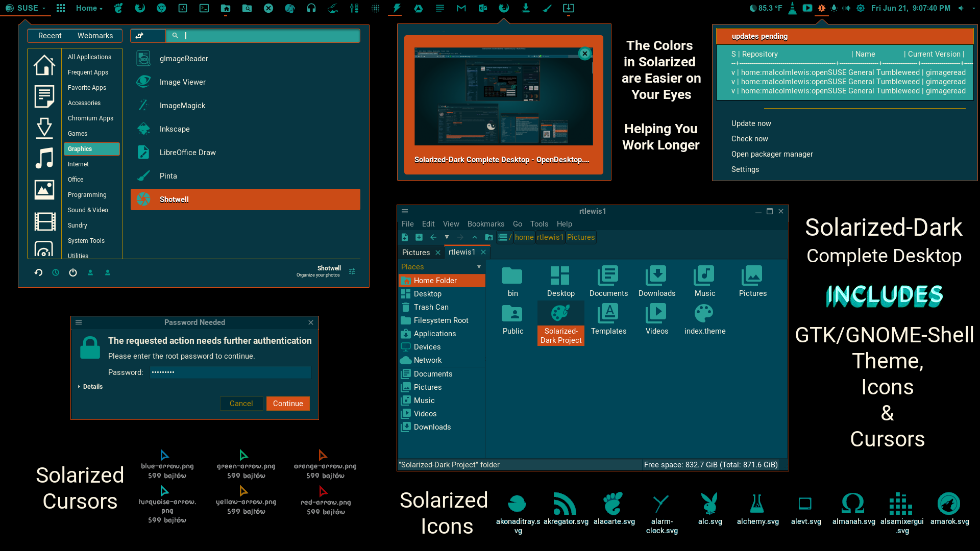Click the root password input field

[231, 372]
